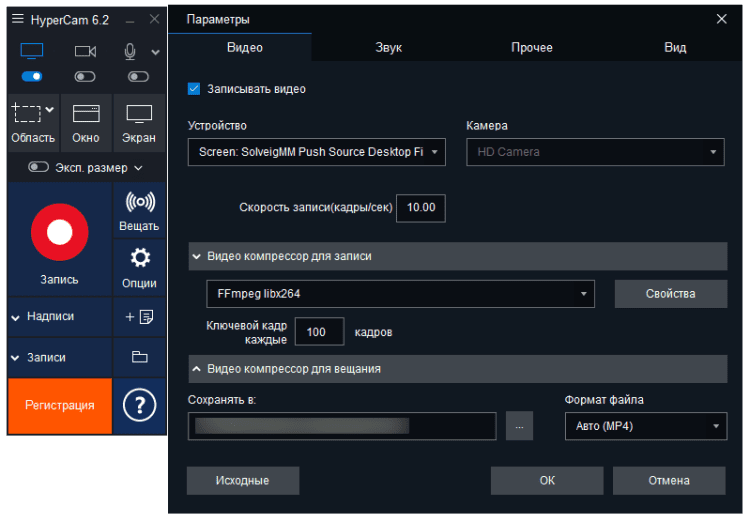Select the screen capture monitor icon

pos(32,51)
